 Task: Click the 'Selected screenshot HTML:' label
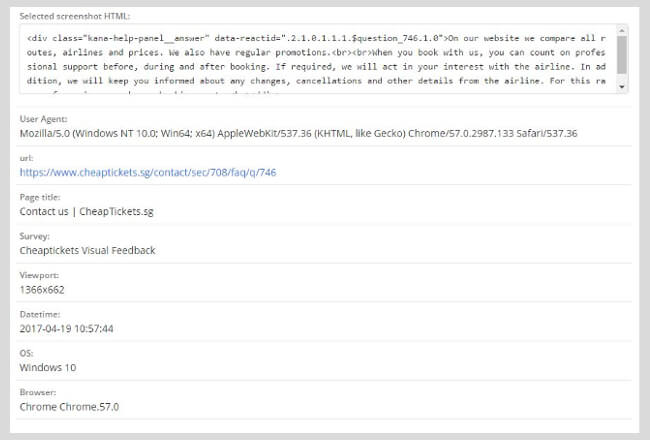[x=75, y=16]
